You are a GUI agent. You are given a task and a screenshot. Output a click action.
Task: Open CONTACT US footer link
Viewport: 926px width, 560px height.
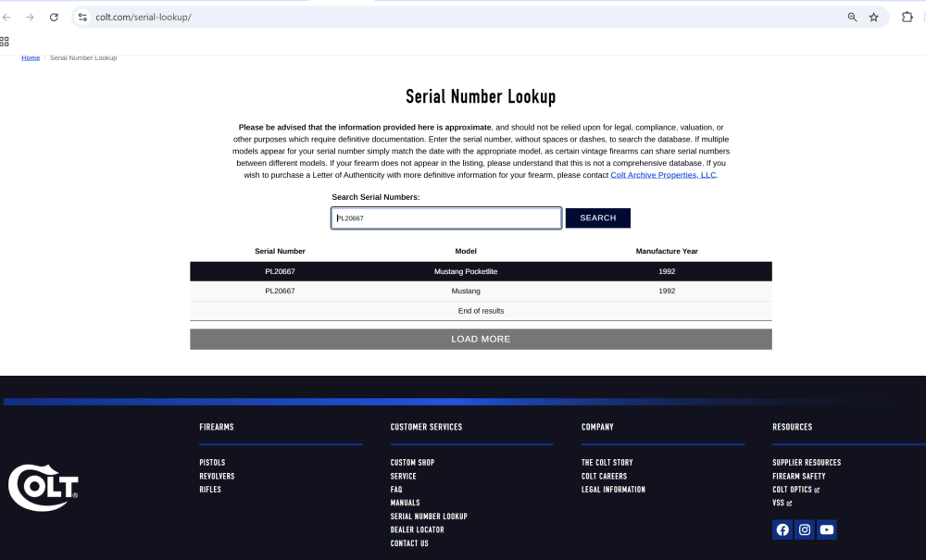point(409,543)
